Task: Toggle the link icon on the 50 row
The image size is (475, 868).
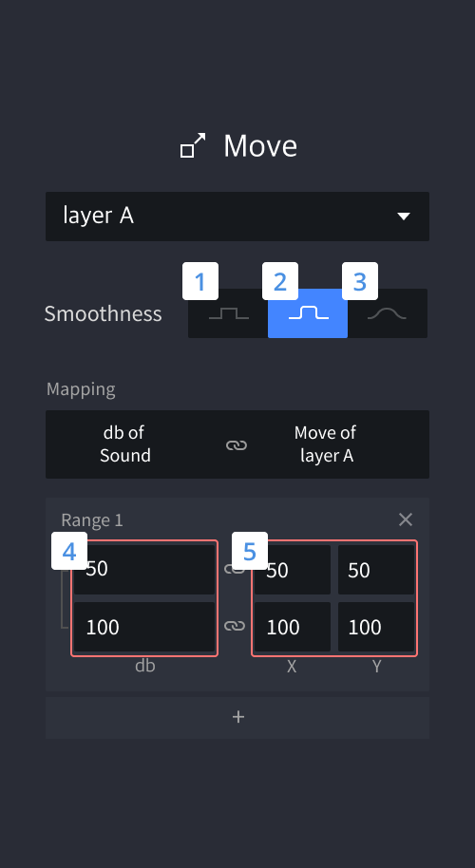Action: coord(235,569)
